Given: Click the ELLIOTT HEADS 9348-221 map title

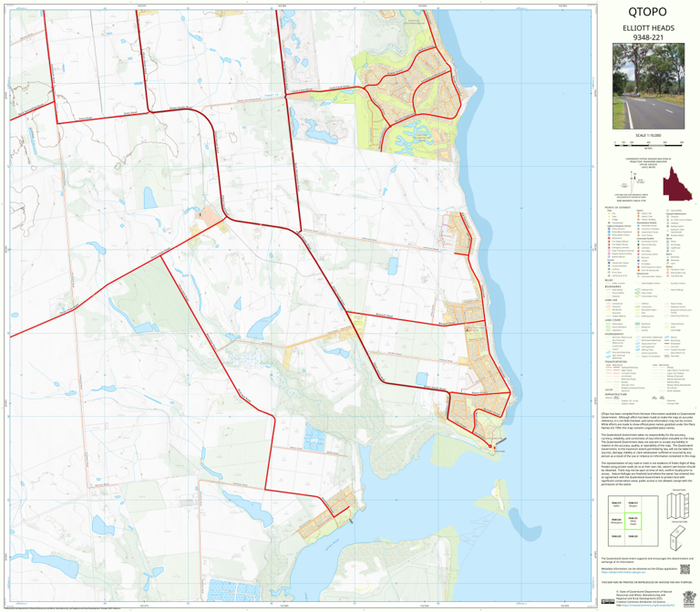Looking at the screenshot, I should (x=648, y=33).
